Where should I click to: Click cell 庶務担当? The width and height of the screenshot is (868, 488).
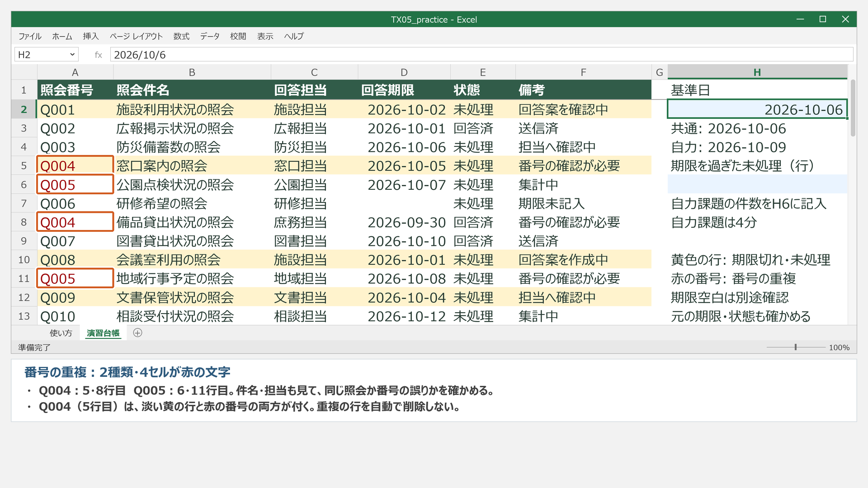click(314, 222)
